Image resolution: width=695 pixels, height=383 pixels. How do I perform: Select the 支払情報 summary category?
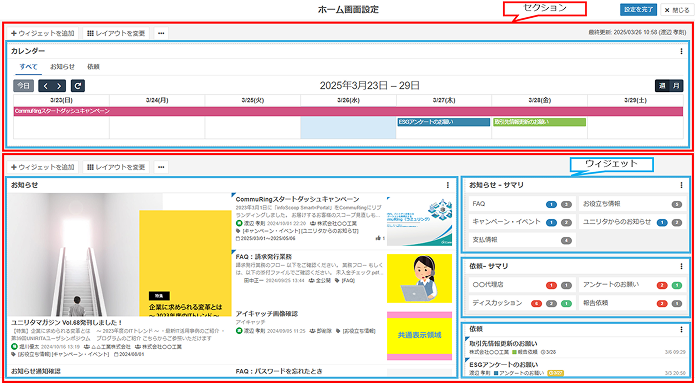click(x=522, y=240)
